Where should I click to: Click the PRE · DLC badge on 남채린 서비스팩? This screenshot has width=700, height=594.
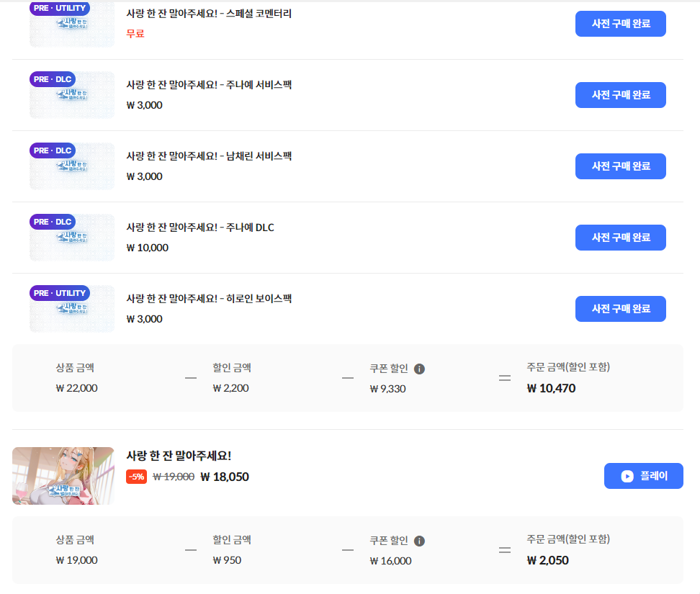pyautogui.click(x=53, y=150)
